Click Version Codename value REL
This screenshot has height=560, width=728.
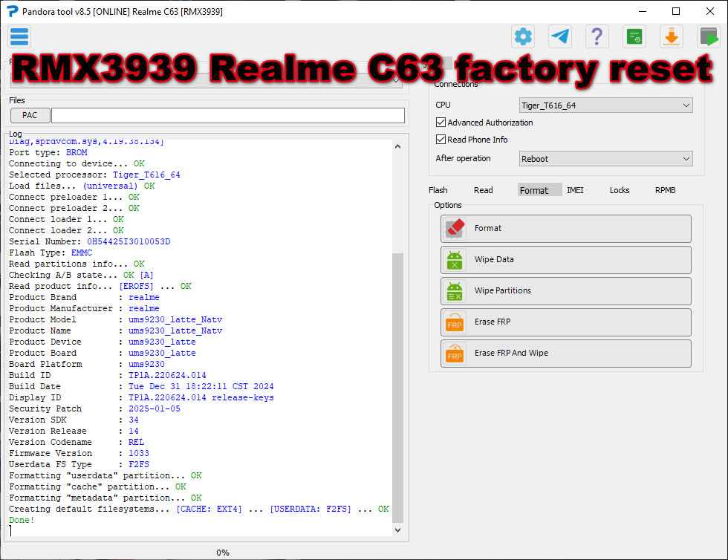(136, 442)
